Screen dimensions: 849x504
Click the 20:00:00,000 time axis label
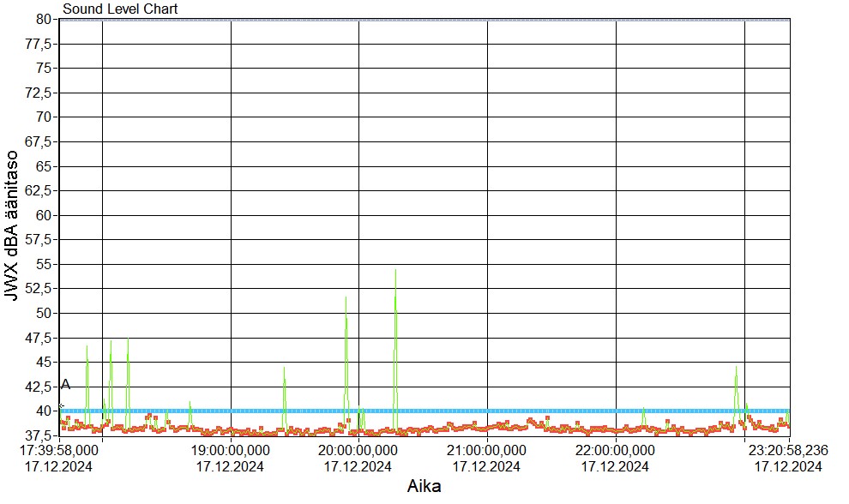pos(358,450)
